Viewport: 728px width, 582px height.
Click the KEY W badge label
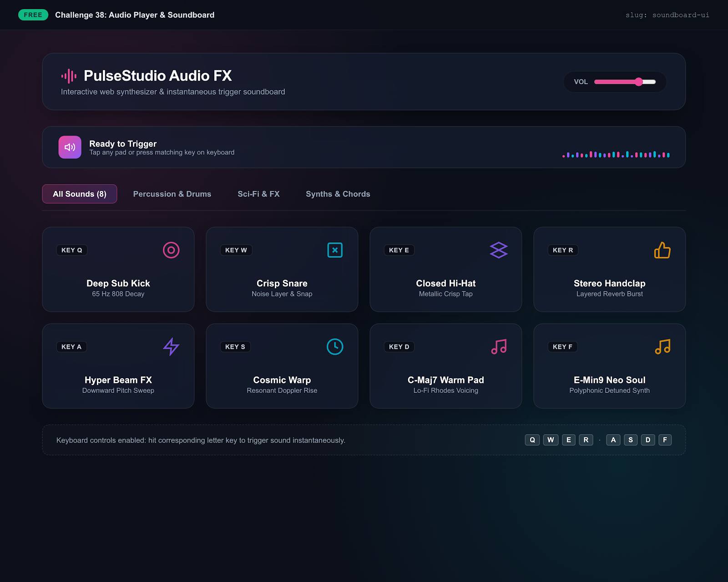point(236,250)
